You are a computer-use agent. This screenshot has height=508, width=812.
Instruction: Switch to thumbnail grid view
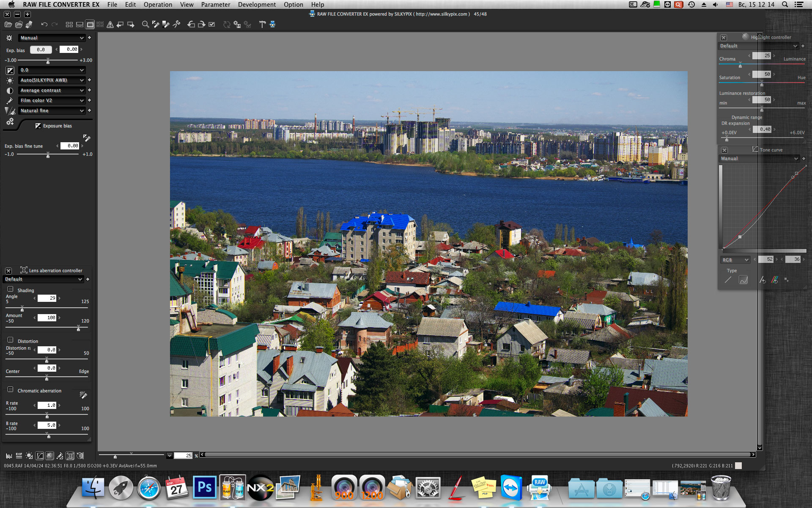click(69, 25)
